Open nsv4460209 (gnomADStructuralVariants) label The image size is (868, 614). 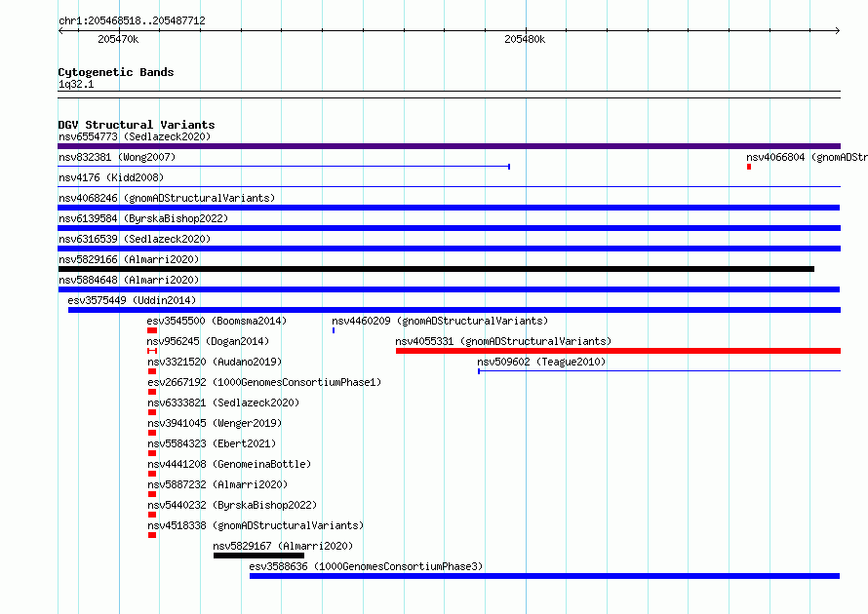[440, 321]
